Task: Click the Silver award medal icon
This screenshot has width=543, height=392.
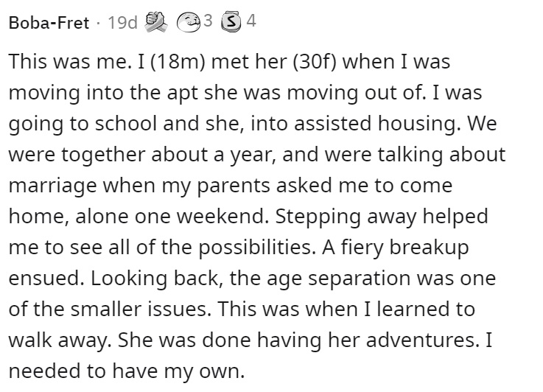Action: pyautogui.click(x=231, y=22)
